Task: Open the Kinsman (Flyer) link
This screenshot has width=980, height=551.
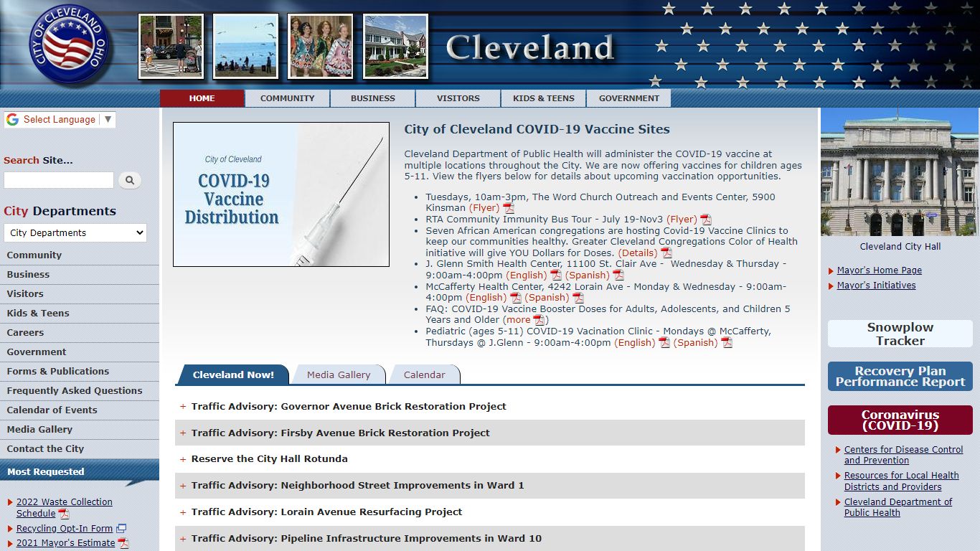Action: click(x=484, y=208)
